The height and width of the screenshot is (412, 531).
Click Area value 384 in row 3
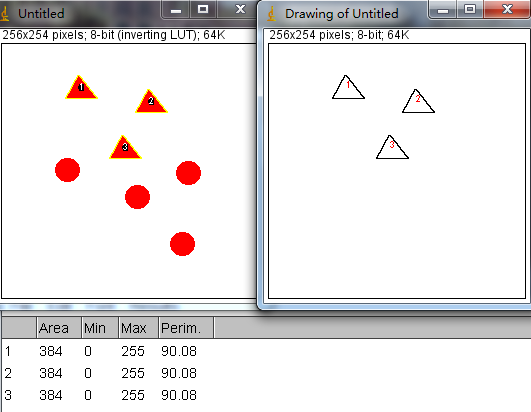click(51, 395)
